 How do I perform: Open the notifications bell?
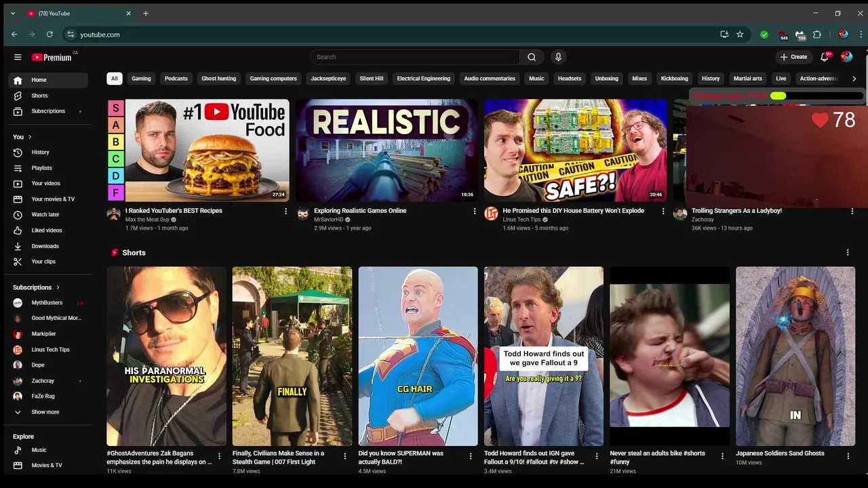pos(825,57)
